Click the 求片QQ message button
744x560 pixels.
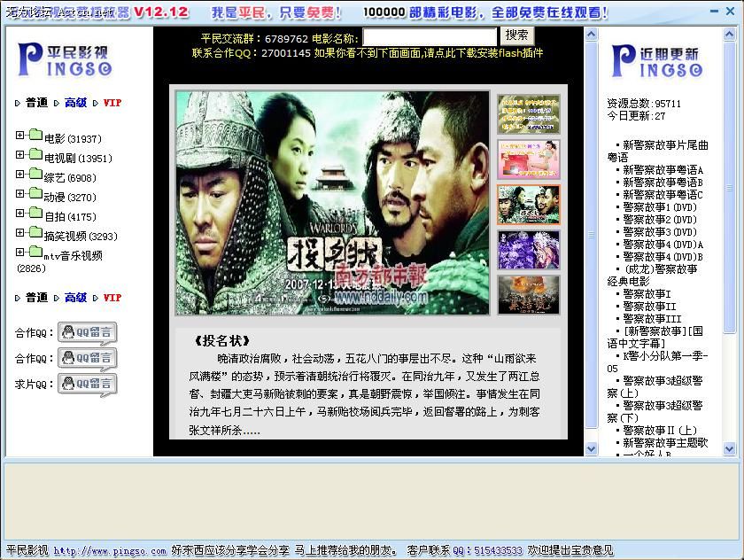[88, 384]
